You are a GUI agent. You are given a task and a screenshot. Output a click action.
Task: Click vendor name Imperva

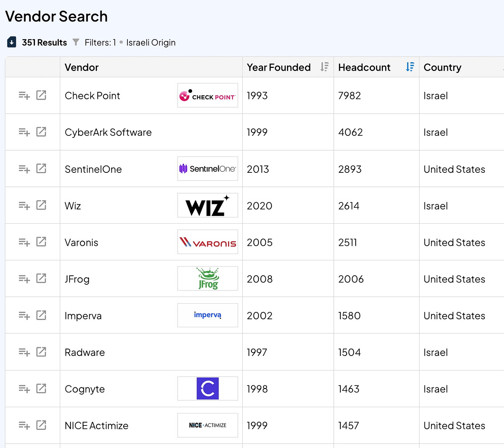click(x=83, y=316)
